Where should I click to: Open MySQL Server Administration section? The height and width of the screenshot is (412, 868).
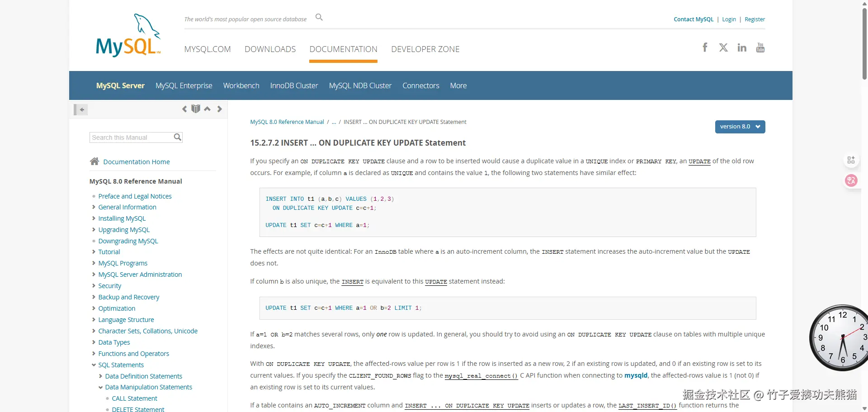click(x=140, y=275)
